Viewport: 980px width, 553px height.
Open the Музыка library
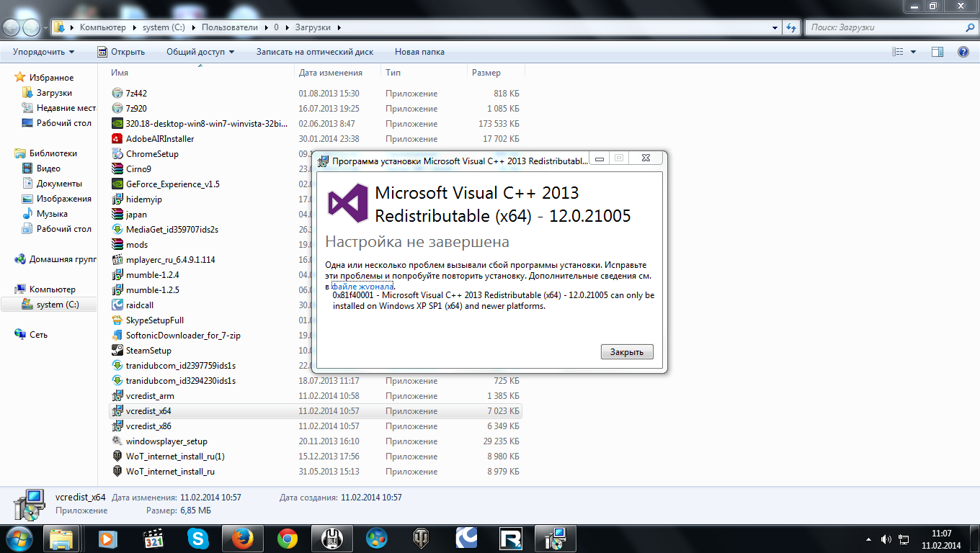pyautogui.click(x=52, y=214)
